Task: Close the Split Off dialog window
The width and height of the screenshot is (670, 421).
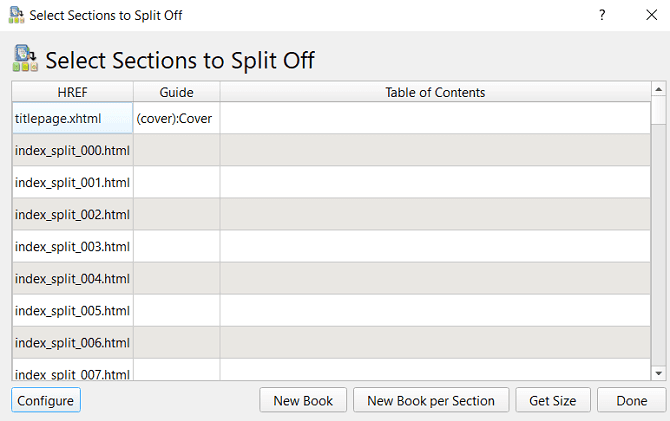Action: pyautogui.click(x=650, y=15)
